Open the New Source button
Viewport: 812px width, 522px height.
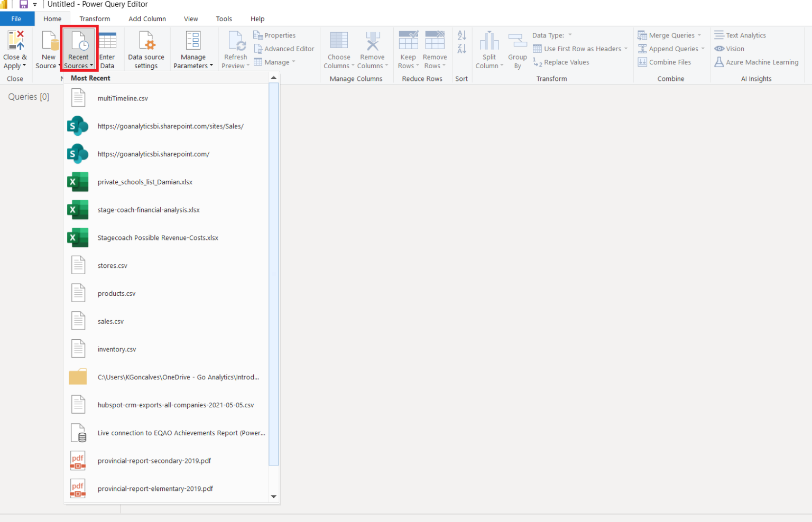[48, 50]
